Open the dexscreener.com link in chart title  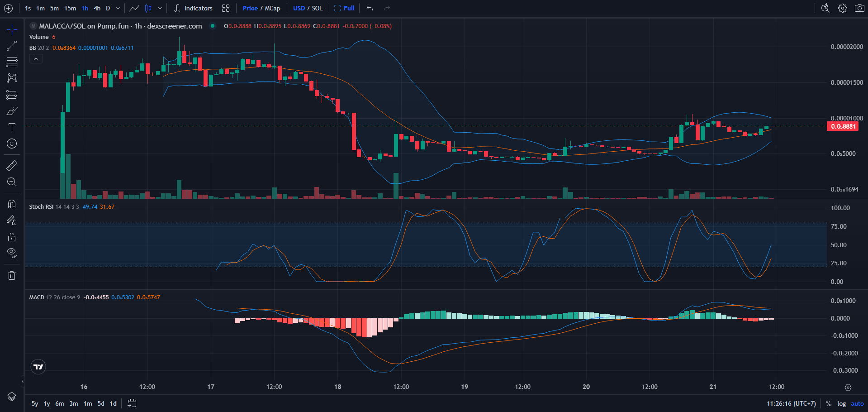tap(174, 26)
